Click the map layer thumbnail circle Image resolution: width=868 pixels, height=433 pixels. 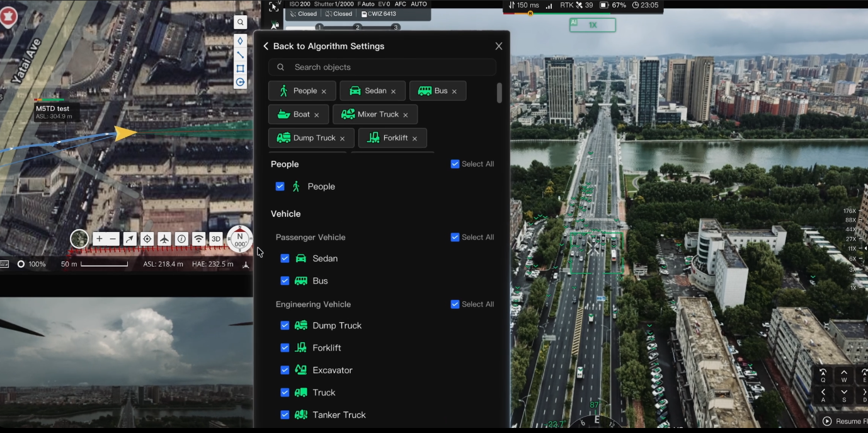79,239
